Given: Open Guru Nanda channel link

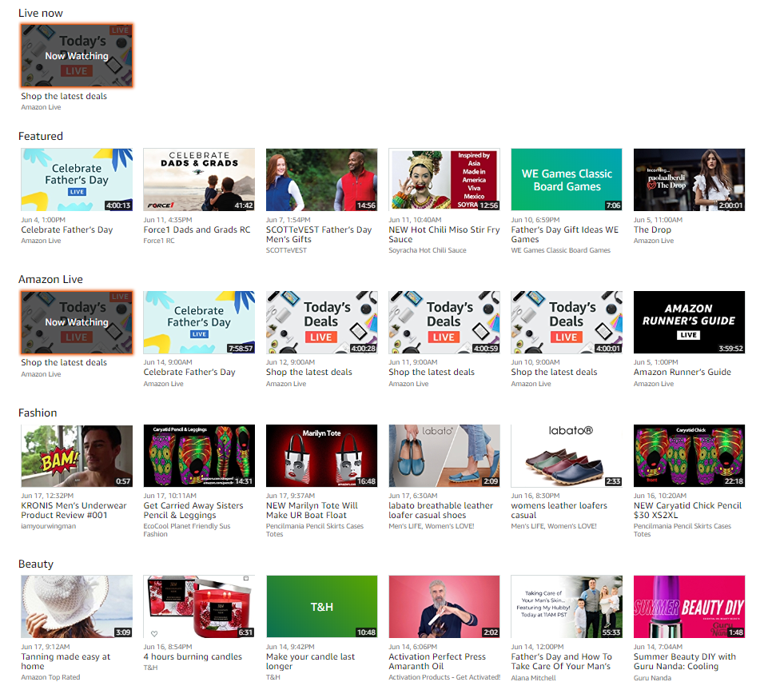Looking at the screenshot, I should coord(652,678).
